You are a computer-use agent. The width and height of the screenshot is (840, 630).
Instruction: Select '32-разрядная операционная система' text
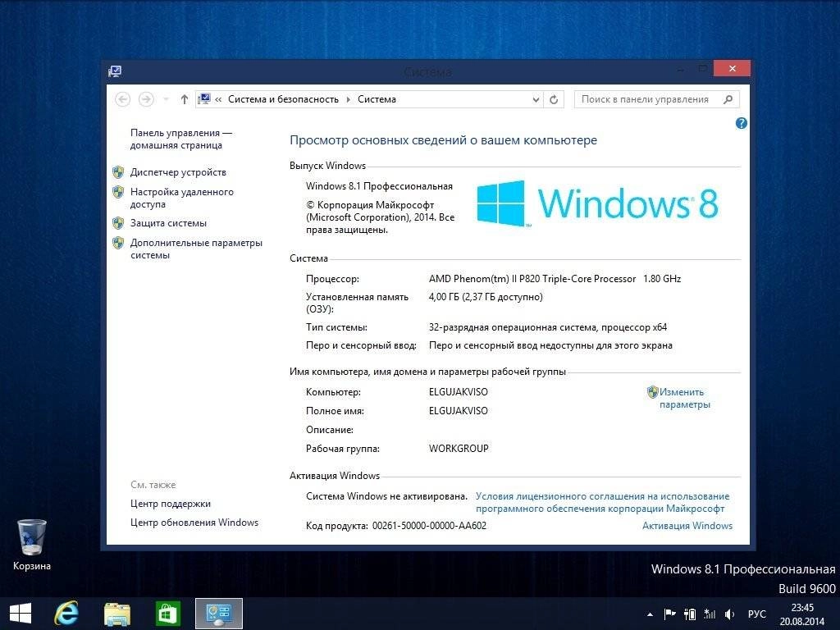pos(512,327)
